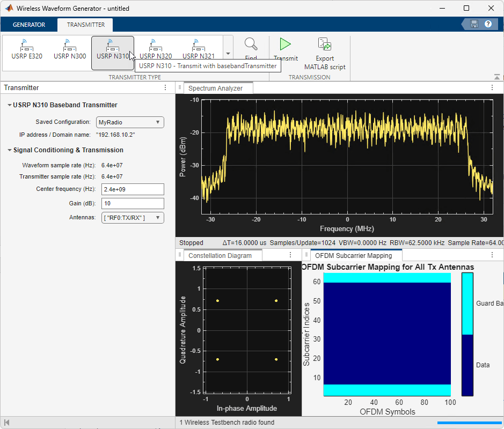Select the USRP N300 transmitter type
This screenshot has width=504, height=429.
click(x=69, y=52)
